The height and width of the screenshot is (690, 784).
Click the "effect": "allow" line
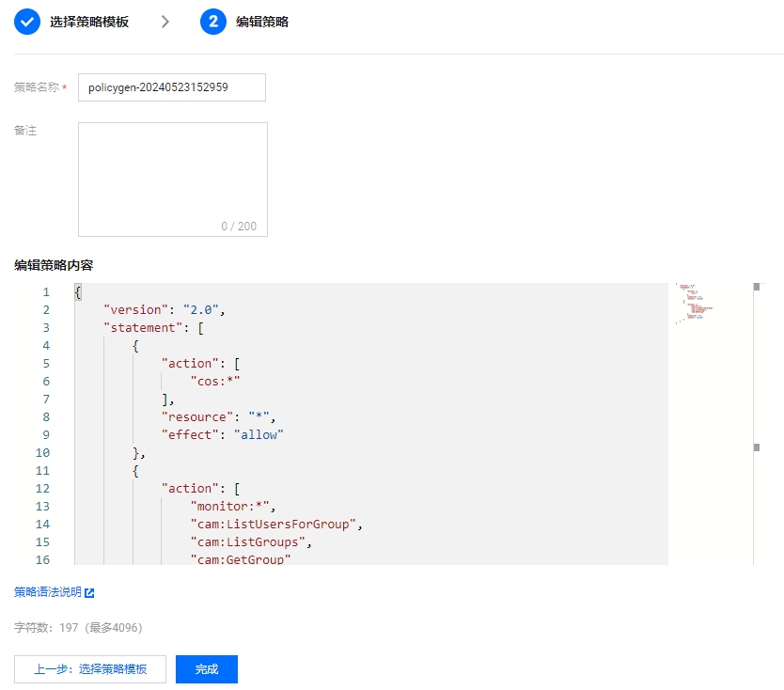click(222, 435)
